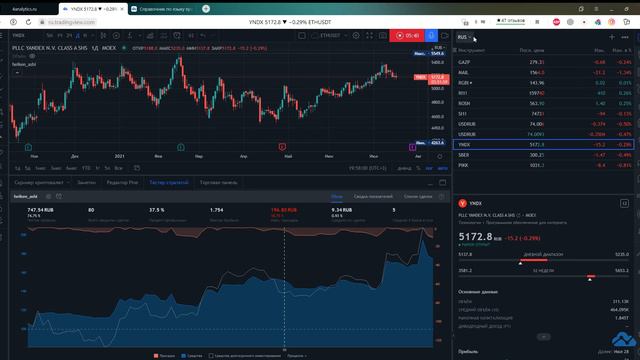Collapse the indicator legend arrow
Screen dimensions: 640x360
[17, 73]
